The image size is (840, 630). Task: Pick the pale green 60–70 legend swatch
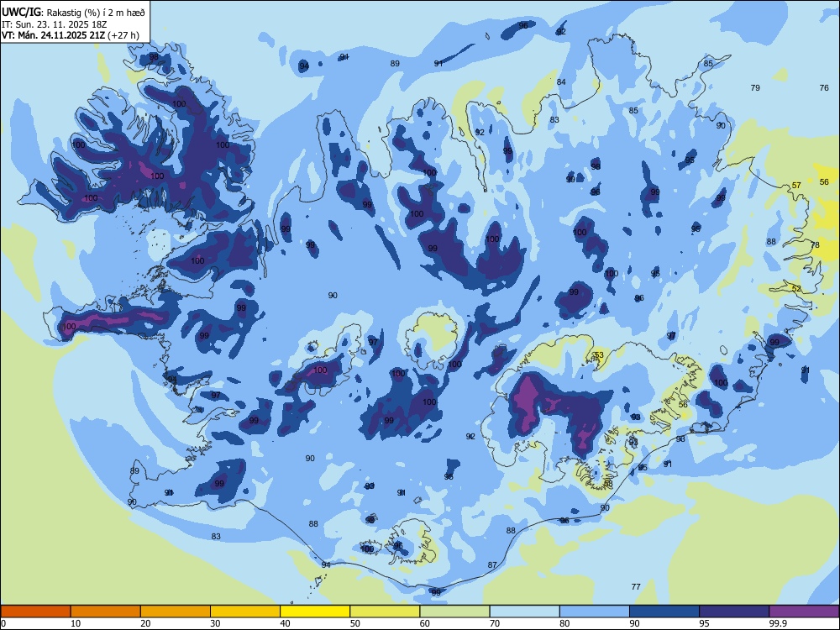(x=454, y=612)
